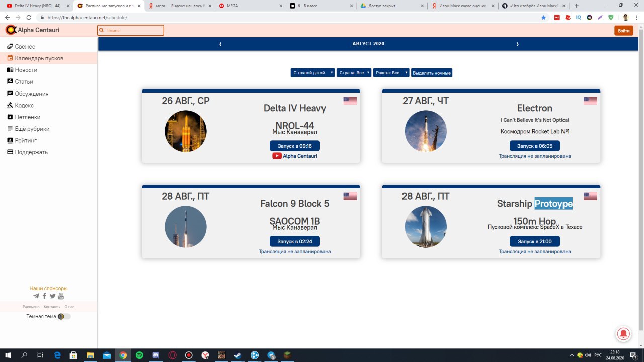Open the YouTube sidebar social icon
Screen dimensions: 644x362
tap(61, 296)
